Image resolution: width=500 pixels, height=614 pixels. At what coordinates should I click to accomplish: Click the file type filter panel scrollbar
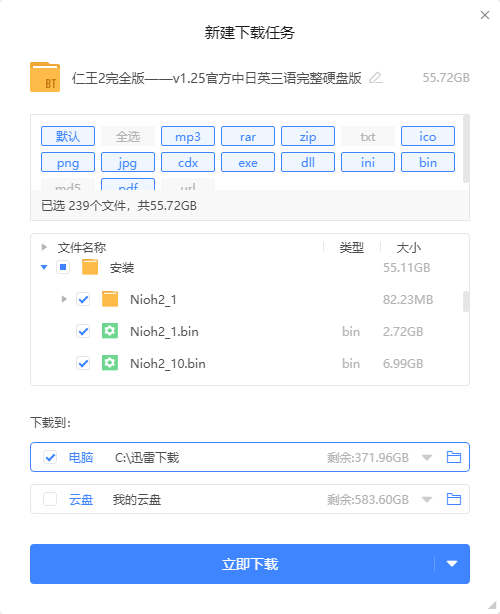(x=466, y=149)
